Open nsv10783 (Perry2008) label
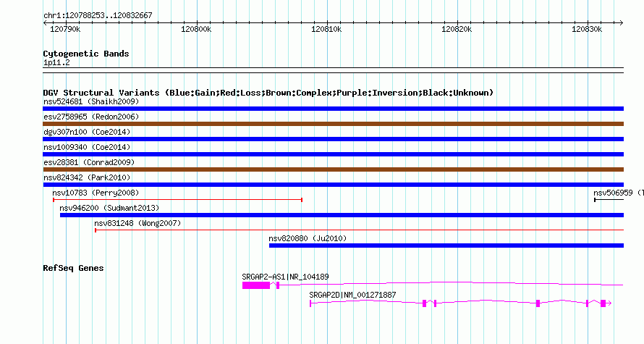The image size is (644, 344). (96, 193)
